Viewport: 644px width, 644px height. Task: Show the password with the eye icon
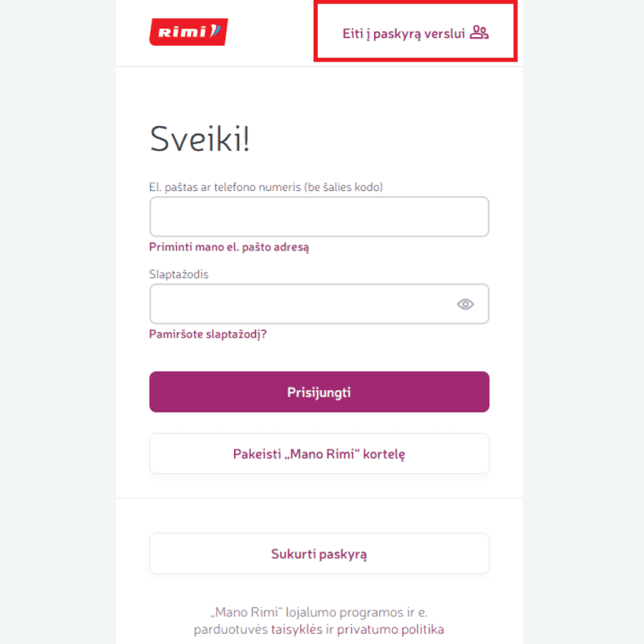[x=465, y=304]
